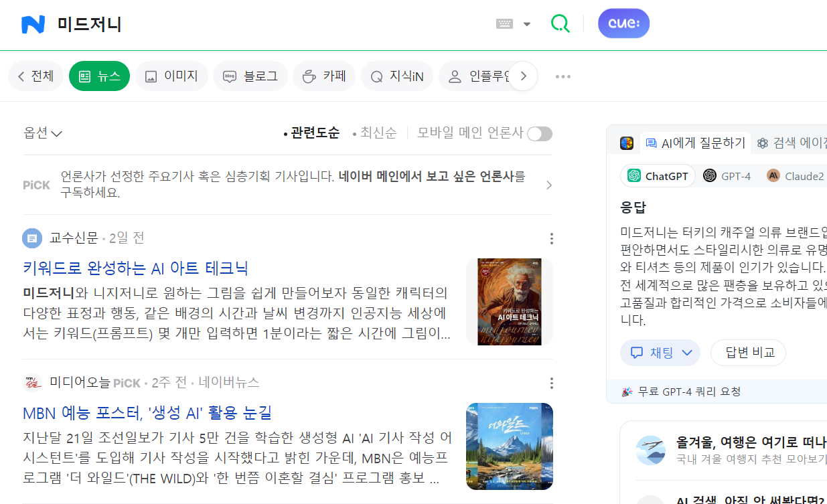The image size is (827, 504).
Task: Click the 미디어오늘 publisher icon
Action: point(32,382)
